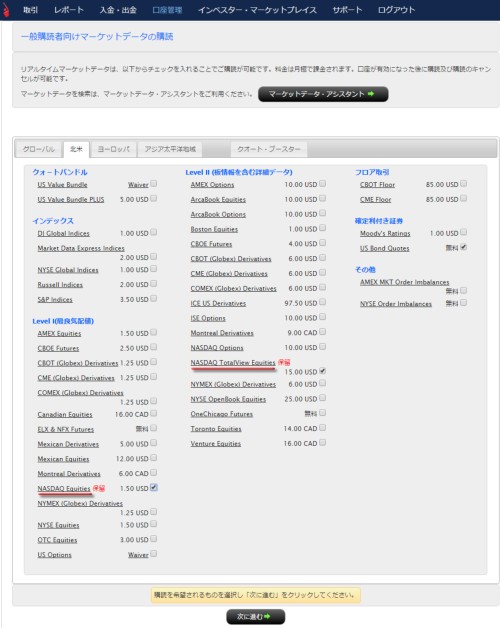
Task: Open the 入金・出金 menu
Action: (118, 10)
